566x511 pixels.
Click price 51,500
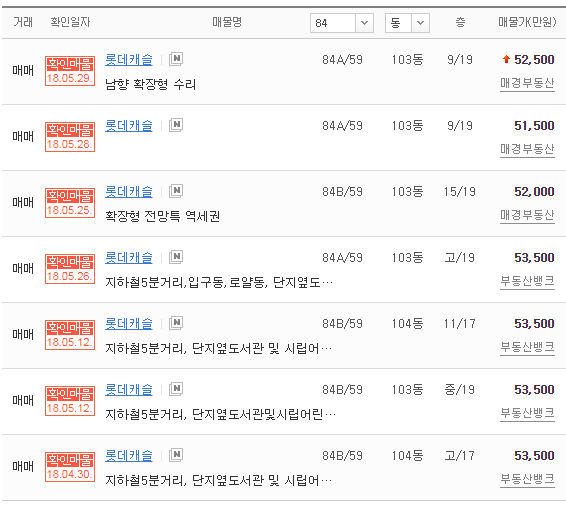point(534,126)
